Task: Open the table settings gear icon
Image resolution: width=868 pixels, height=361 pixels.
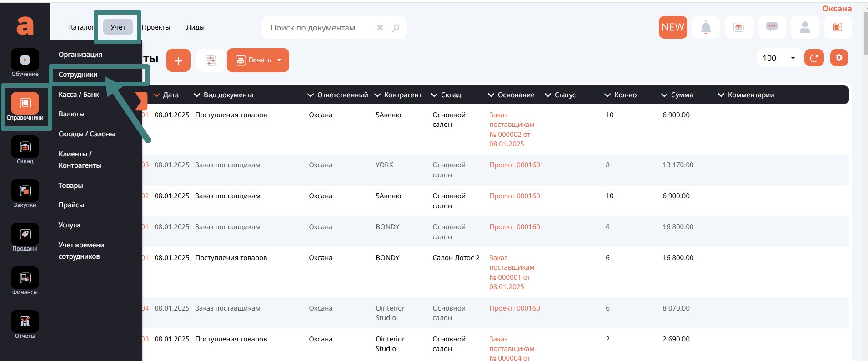Action: click(839, 58)
